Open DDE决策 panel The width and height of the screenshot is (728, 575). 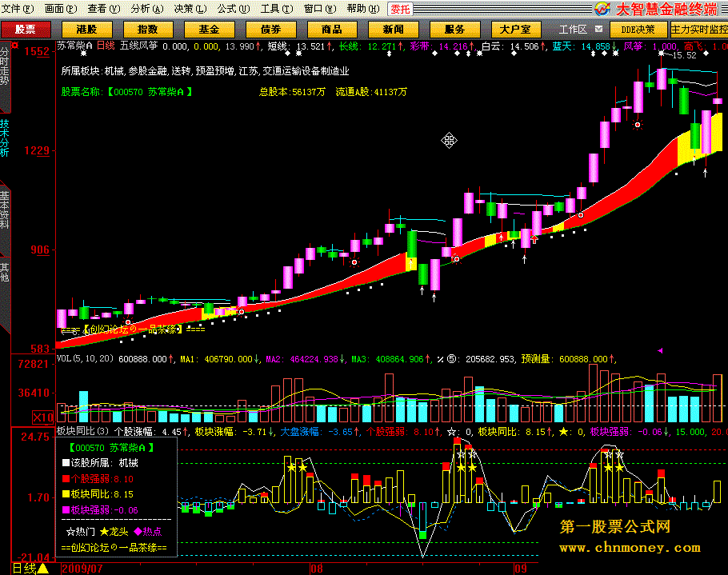[638, 30]
